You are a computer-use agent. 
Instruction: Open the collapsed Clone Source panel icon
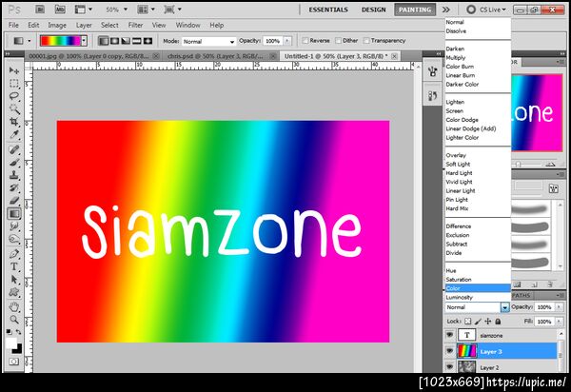point(433,96)
